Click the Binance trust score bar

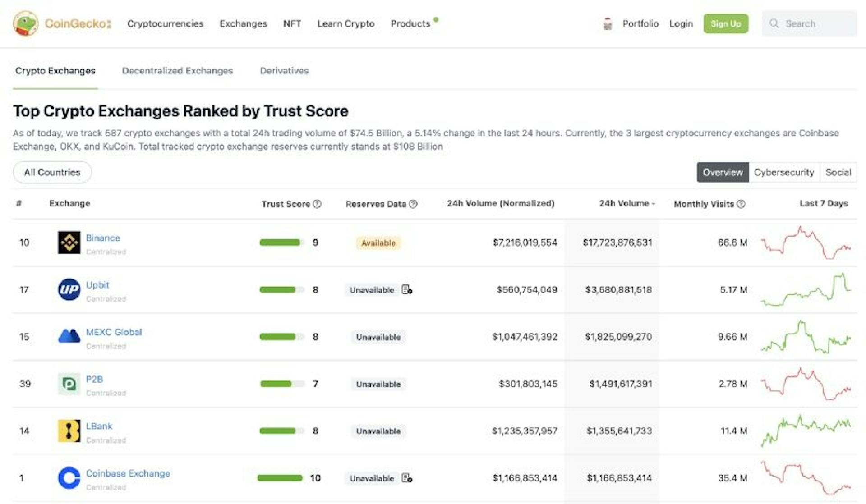click(x=281, y=243)
